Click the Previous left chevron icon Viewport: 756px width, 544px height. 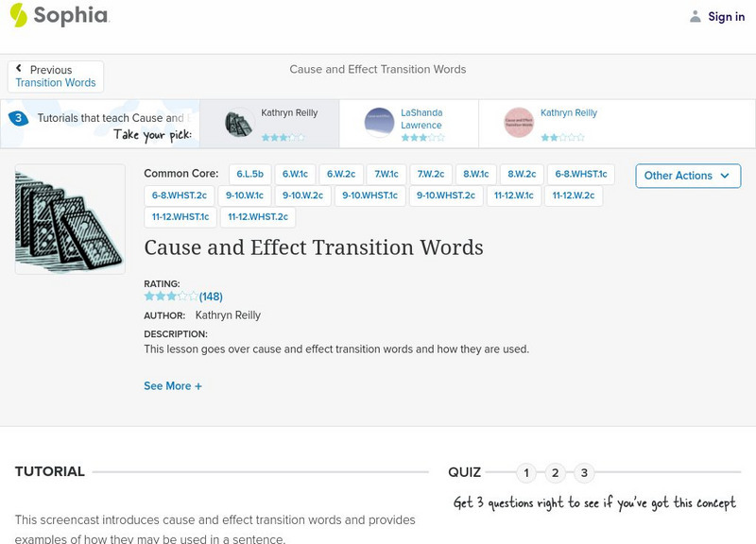pyautogui.click(x=19, y=69)
